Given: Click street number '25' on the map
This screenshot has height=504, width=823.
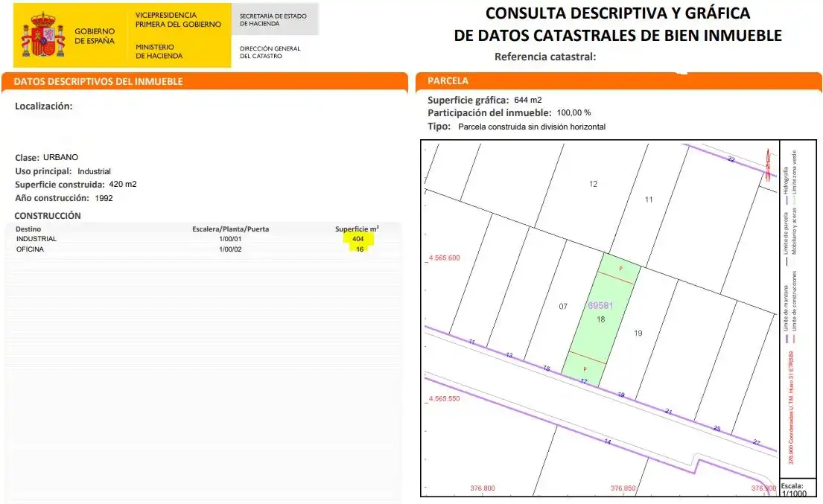Looking at the screenshot, I should 717,429.
